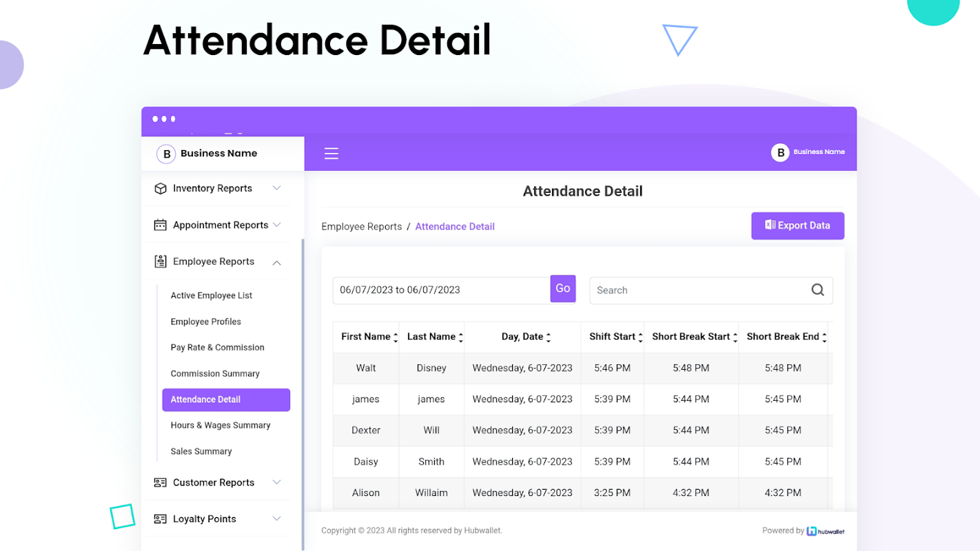Click the Search input field
Screen dimensions: 980x551
pyautogui.click(x=711, y=290)
